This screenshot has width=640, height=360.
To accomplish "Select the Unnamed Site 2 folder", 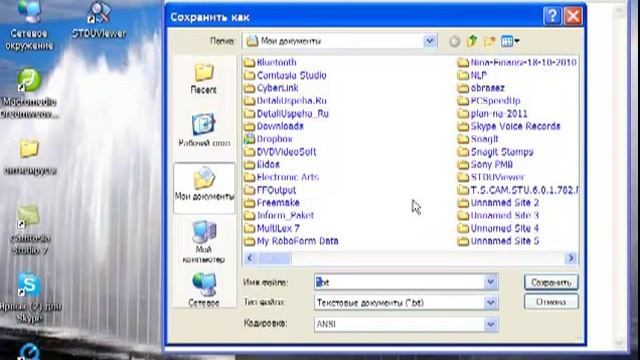I will pos(498,203).
